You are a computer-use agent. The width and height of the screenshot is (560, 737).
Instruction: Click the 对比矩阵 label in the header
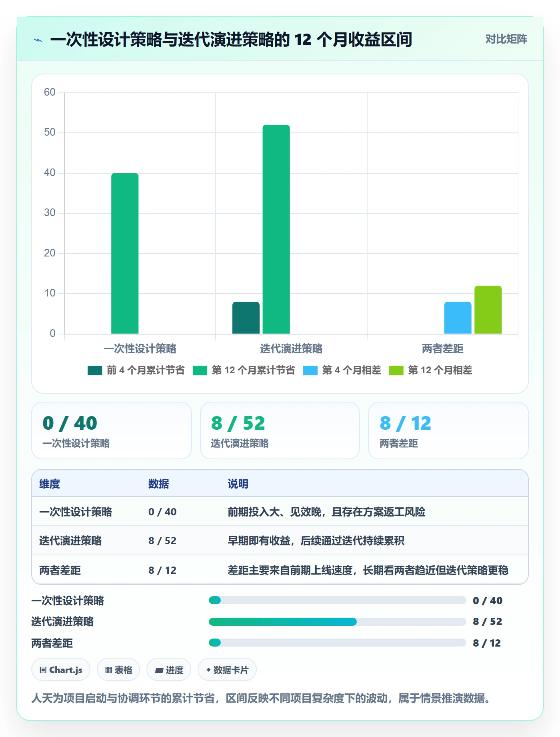coord(506,39)
